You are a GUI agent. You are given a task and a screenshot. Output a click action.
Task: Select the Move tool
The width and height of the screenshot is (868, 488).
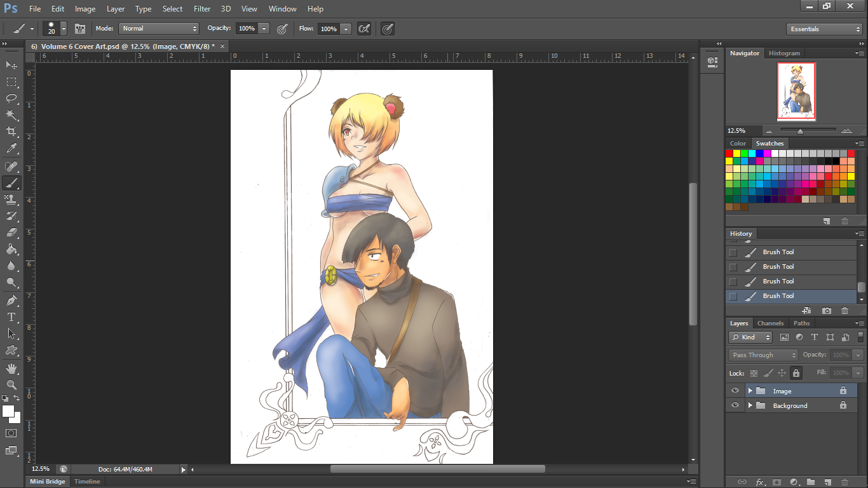[11, 65]
